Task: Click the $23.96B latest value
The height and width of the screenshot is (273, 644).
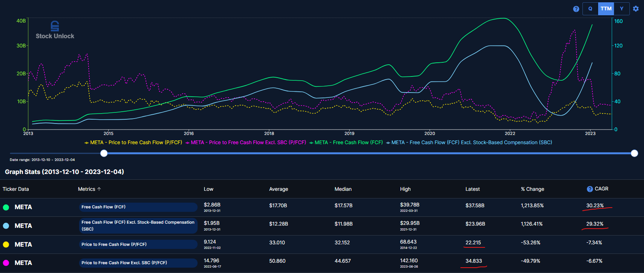Action: click(475, 224)
